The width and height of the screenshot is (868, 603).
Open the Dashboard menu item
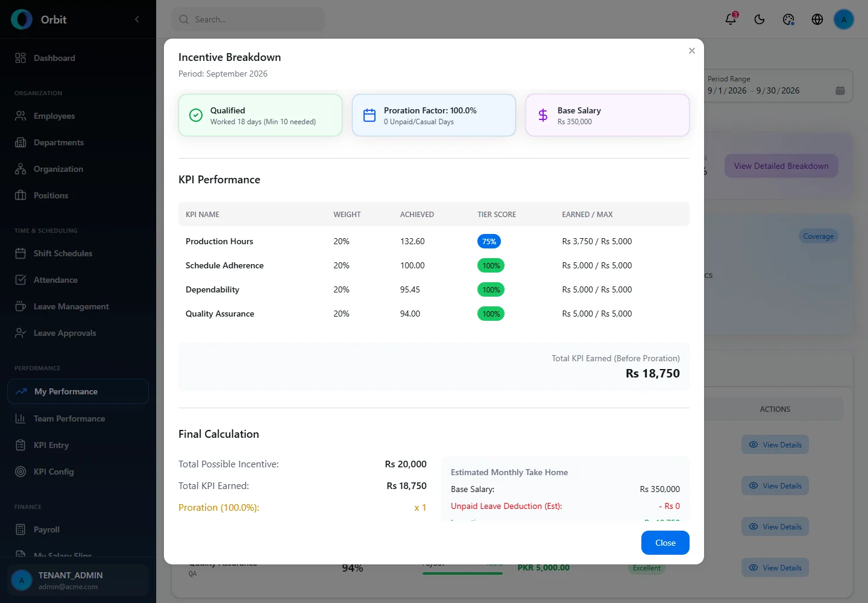click(x=78, y=58)
